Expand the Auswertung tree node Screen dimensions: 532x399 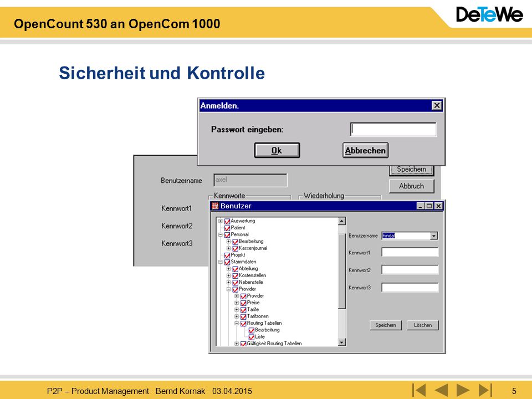click(221, 221)
